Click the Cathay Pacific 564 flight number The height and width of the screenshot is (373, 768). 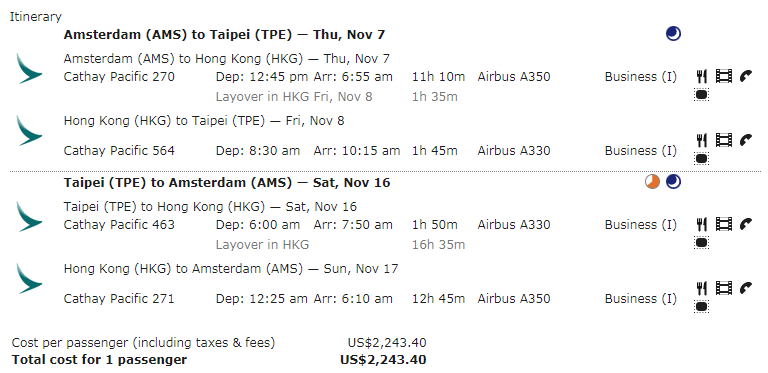pos(119,151)
